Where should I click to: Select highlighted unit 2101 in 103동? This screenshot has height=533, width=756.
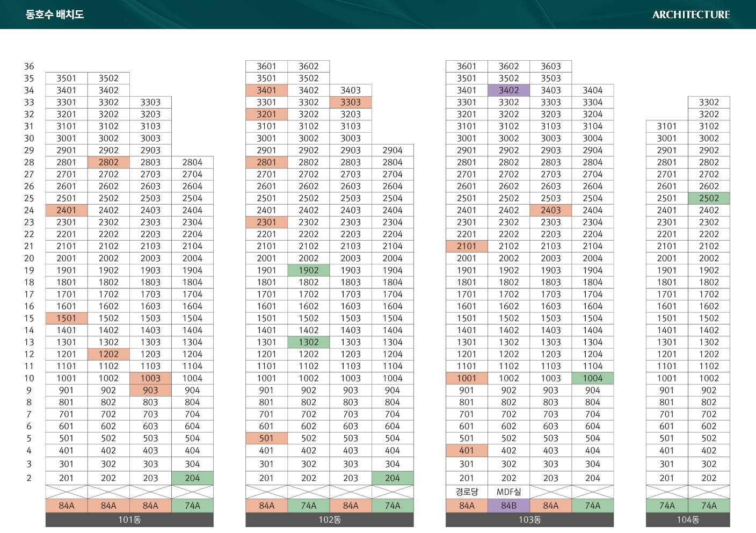click(x=467, y=246)
